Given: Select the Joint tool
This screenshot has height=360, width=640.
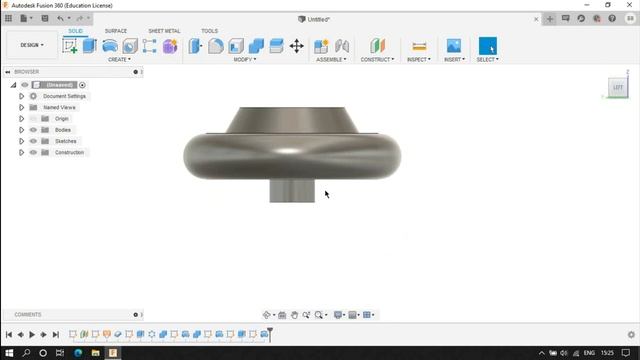Looking at the screenshot, I should pos(342,46).
